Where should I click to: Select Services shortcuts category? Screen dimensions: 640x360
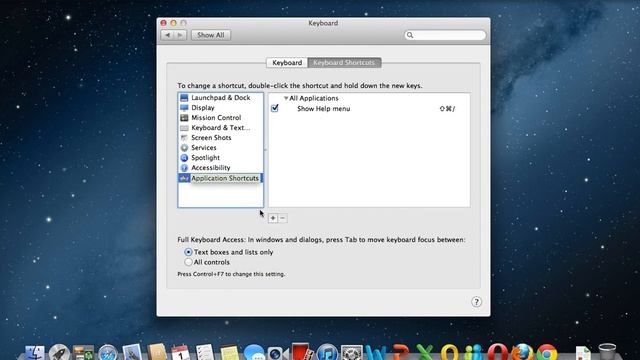(x=220, y=148)
